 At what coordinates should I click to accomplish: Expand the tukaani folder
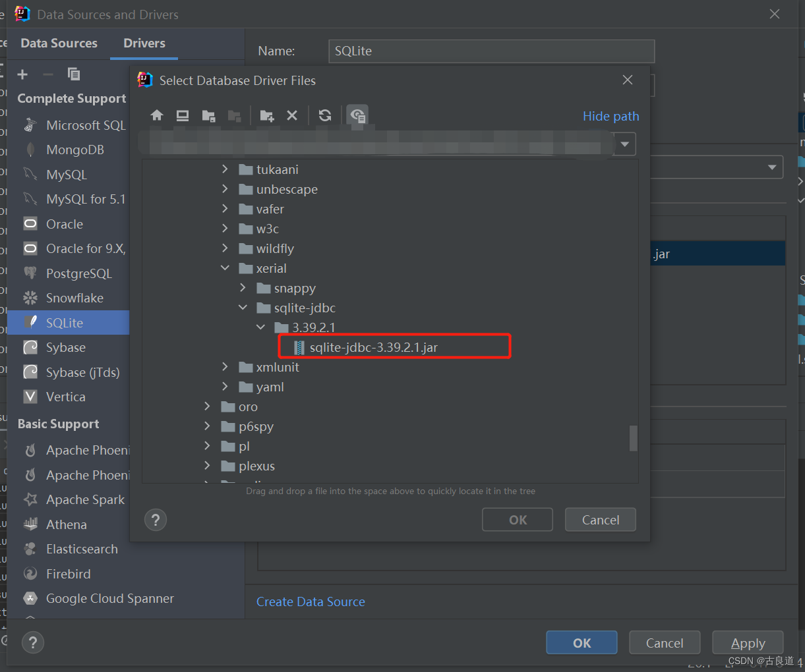point(225,169)
